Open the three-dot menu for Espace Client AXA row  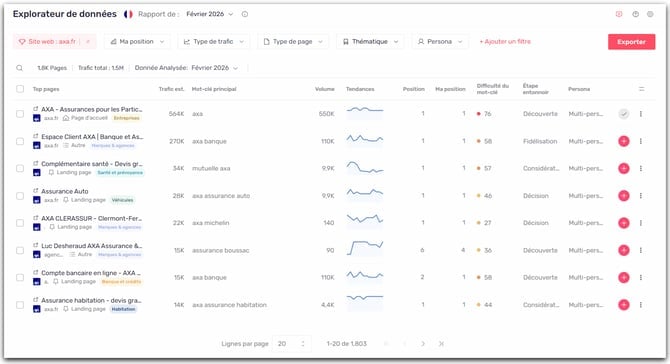click(x=641, y=141)
